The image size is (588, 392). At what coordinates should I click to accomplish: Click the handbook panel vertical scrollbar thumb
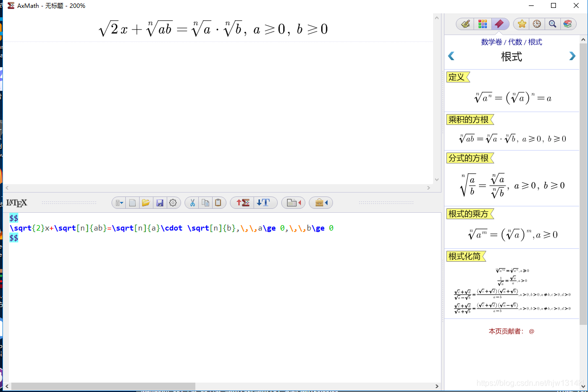583,184
